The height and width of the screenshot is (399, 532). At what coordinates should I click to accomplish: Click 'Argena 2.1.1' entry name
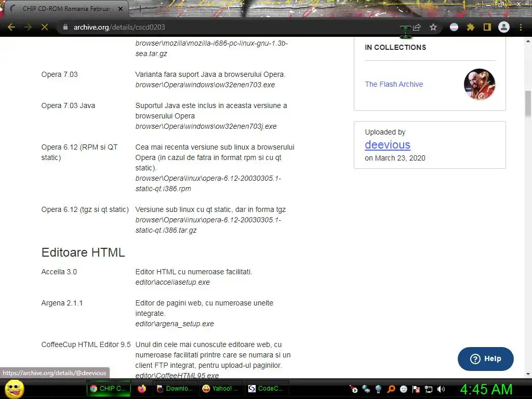(x=62, y=303)
